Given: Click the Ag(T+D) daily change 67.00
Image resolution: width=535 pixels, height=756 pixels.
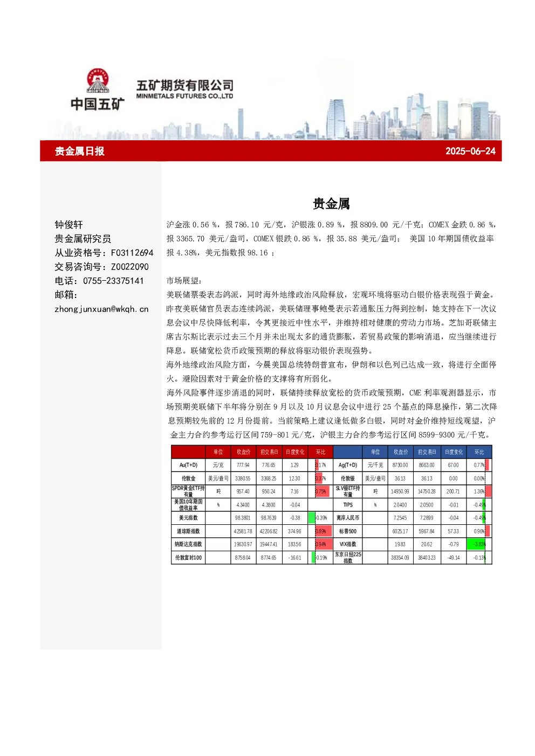Looking at the screenshot, I should coord(453,465).
